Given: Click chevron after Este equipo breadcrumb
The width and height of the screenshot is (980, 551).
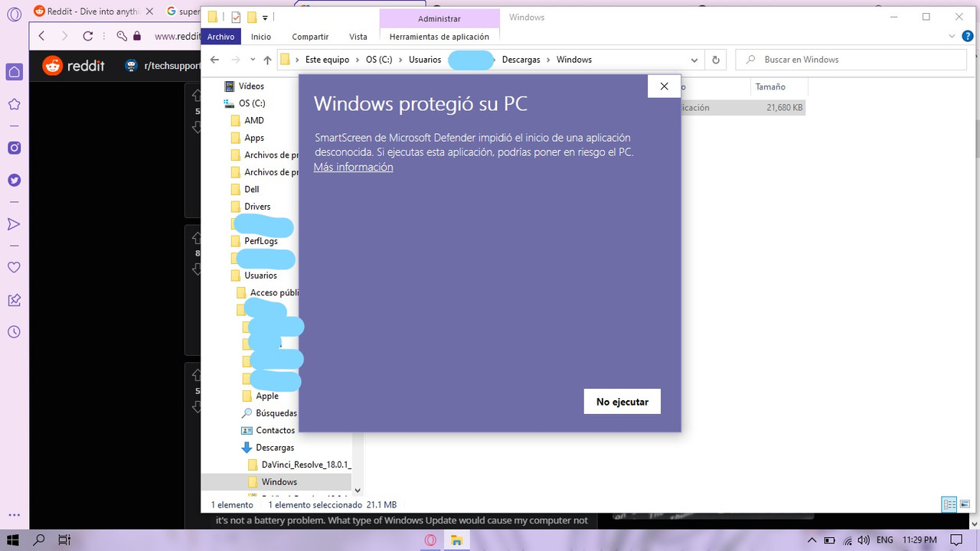Looking at the screenshot, I should pyautogui.click(x=358, y=60).
